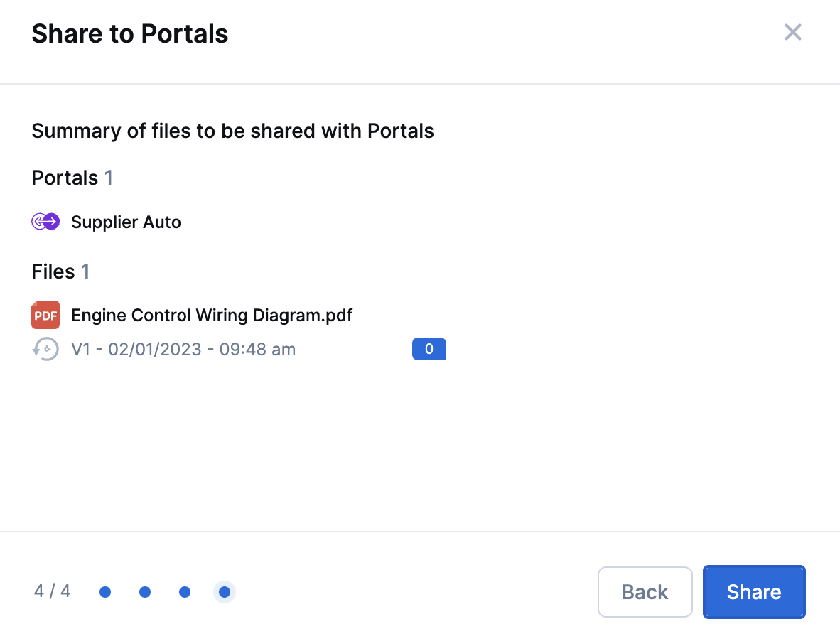The image size is (840, 641).
Task: Click the Portals 1 section heading
Action: pyautogui.click(x=72, y=178)
